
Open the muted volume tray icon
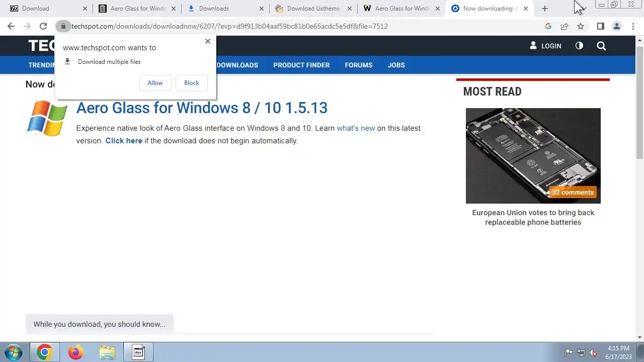593,352
